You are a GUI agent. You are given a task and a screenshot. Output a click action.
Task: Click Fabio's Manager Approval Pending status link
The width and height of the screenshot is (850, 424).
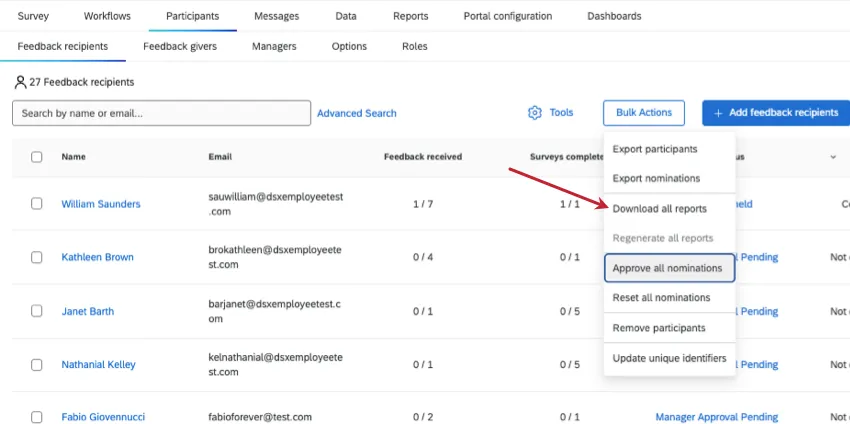(717, 417)
